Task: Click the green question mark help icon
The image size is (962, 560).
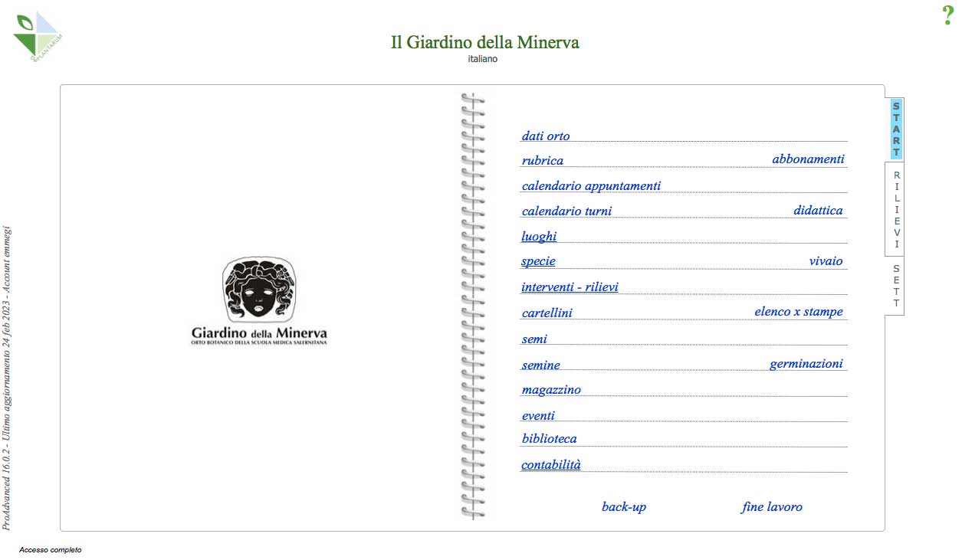Action: point(947,15)
